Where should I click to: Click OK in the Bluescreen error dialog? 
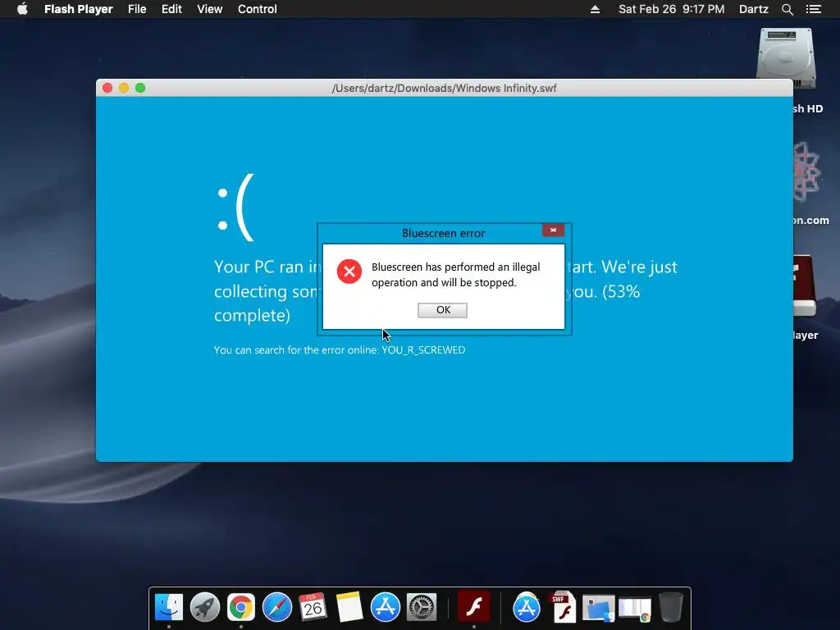pos(442,310)
